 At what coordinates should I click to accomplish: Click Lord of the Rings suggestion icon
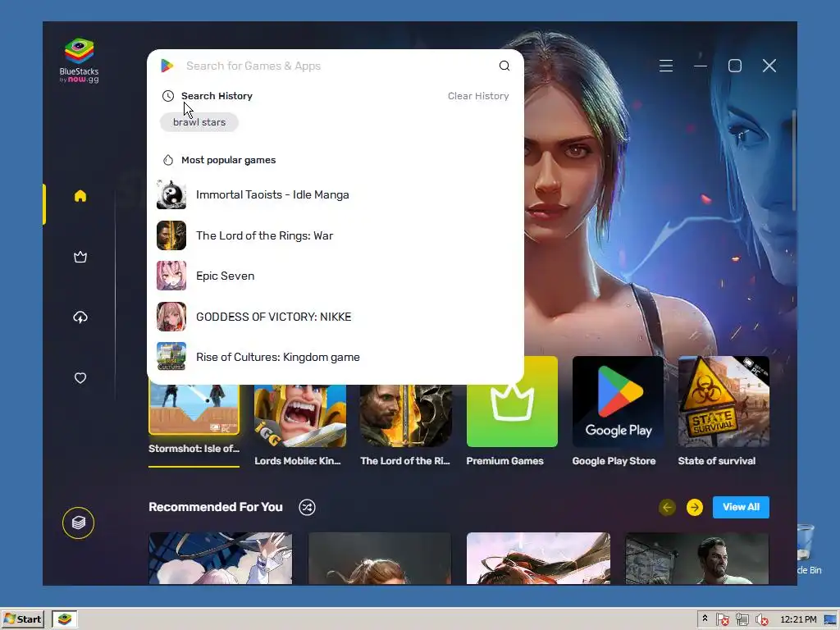pyautogui.click(x=171, y=235)
